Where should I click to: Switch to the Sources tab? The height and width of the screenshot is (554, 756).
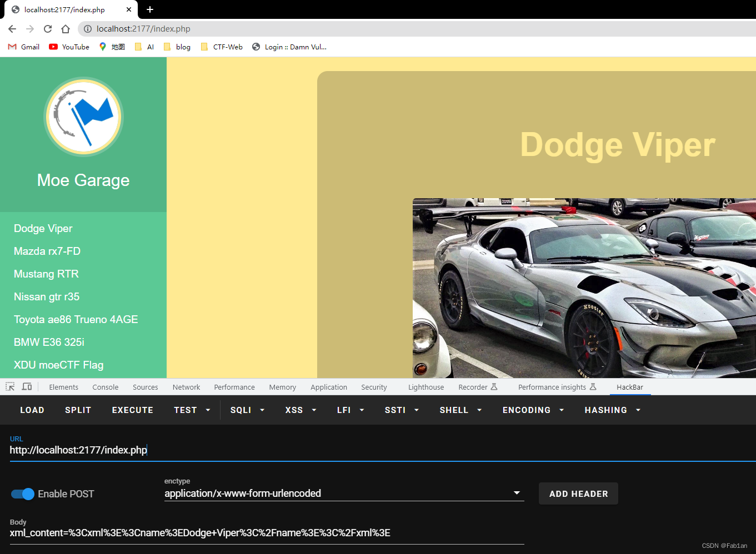click(x=146, y=387)
